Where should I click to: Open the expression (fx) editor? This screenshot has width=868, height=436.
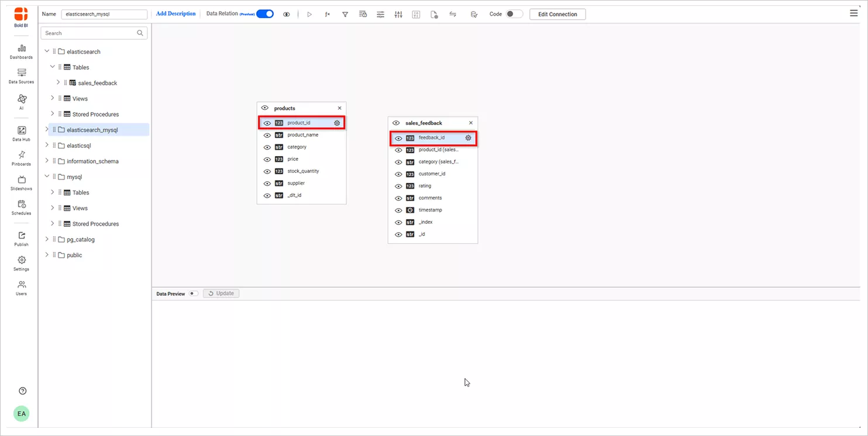tap(328, 14)
